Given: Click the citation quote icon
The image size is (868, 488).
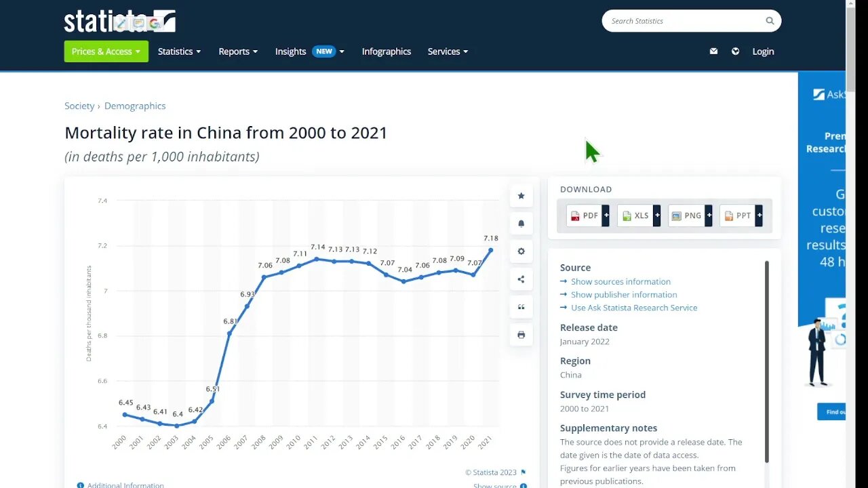Looking at the screenshot, I should pyautogui.click(x=521, y=307).
